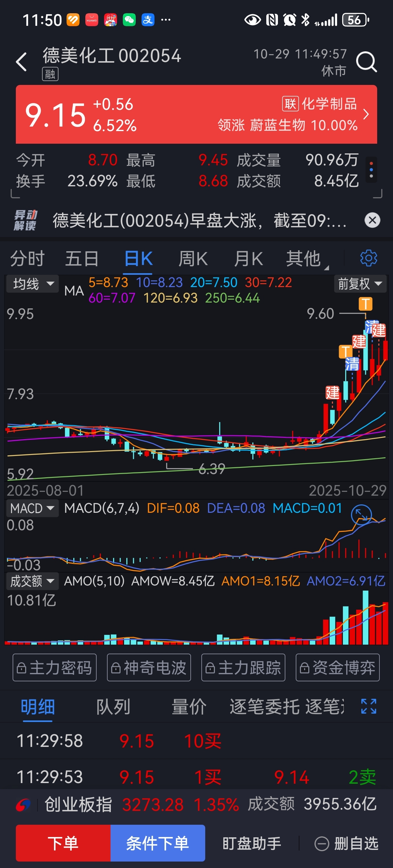Switch to 量价 tab
Screen dimensions: 393x868
pos(189,707)
